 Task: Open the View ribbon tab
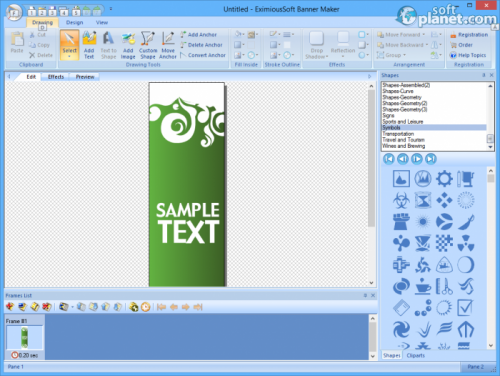point(102,22)
